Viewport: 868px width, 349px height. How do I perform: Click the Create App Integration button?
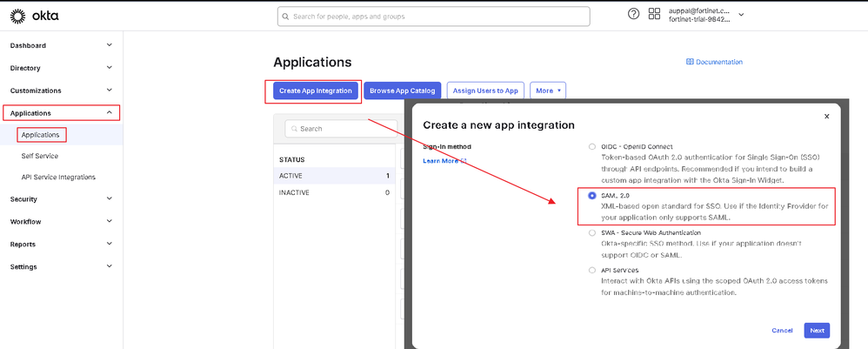[315, 91]
